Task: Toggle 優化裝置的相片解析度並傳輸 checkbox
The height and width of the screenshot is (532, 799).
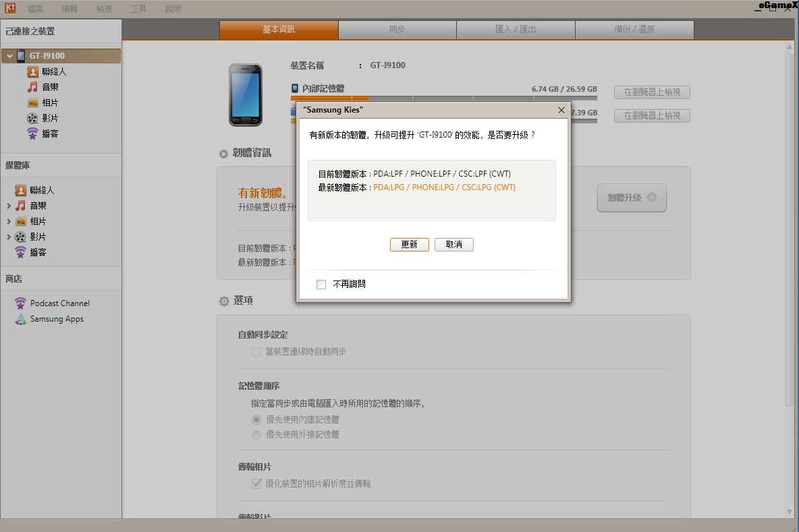Action: click(256, 483)
